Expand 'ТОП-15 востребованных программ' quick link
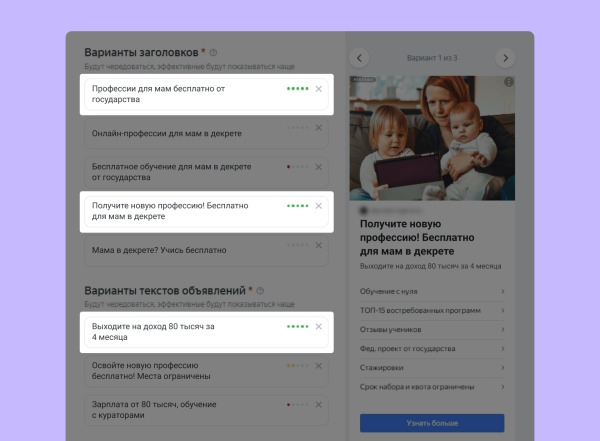The width and height of the screenshot is (600, 441). pos(431,310)
